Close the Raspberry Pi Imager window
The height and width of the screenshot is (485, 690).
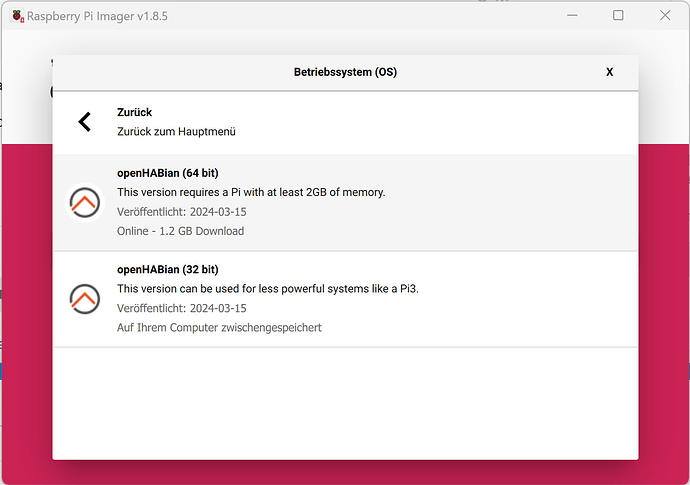pos(665,15)
